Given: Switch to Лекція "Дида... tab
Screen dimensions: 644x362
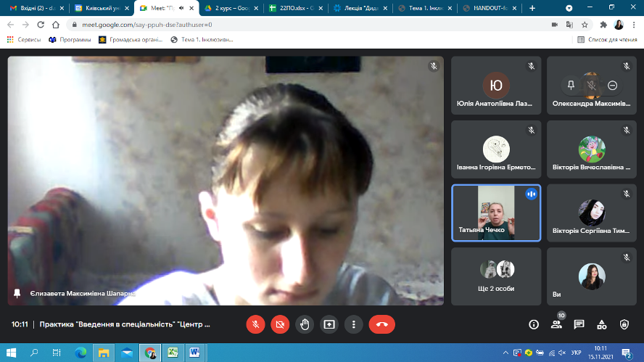Looking at the screenshot, I should (360, 8).
